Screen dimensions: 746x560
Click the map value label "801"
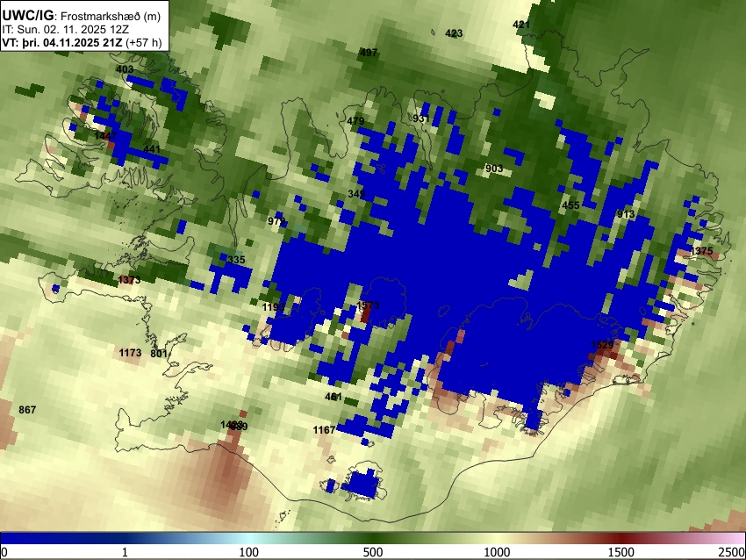coord(159,354)
